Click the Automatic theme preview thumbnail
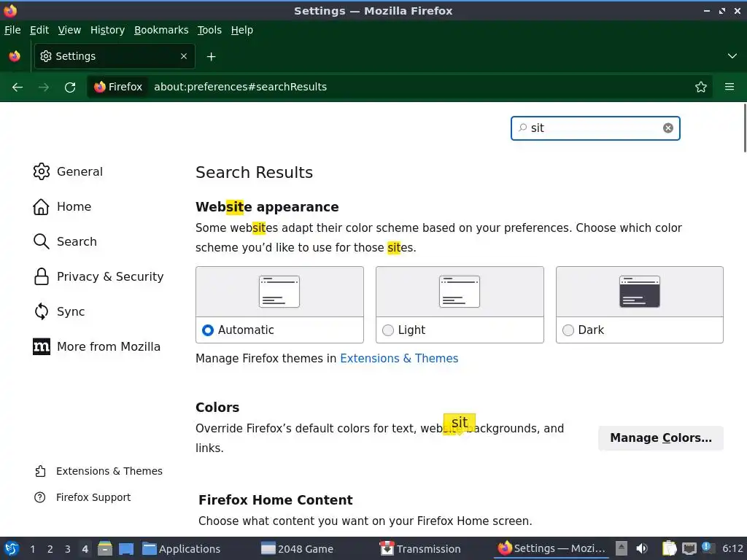The image size is (747, 560). click(x=279, y=292)
